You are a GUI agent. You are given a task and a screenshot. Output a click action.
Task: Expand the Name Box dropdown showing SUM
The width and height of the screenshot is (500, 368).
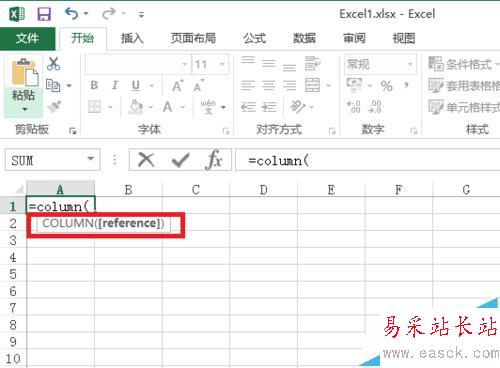pos(91,159)
